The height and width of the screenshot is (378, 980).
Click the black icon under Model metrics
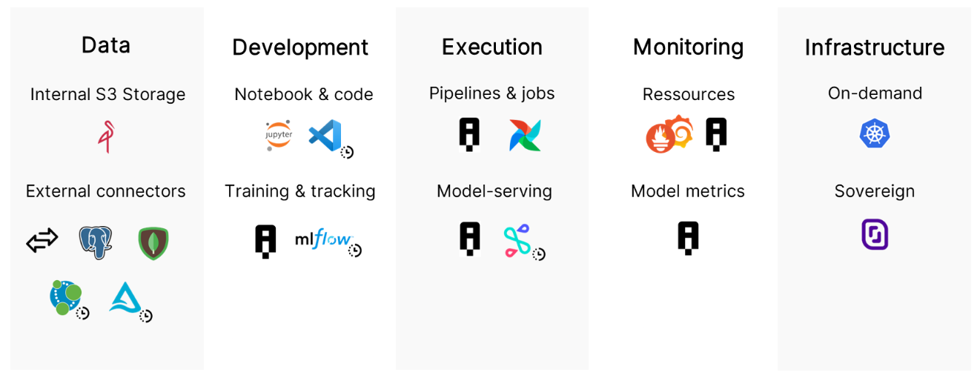(x=688, y=239)
